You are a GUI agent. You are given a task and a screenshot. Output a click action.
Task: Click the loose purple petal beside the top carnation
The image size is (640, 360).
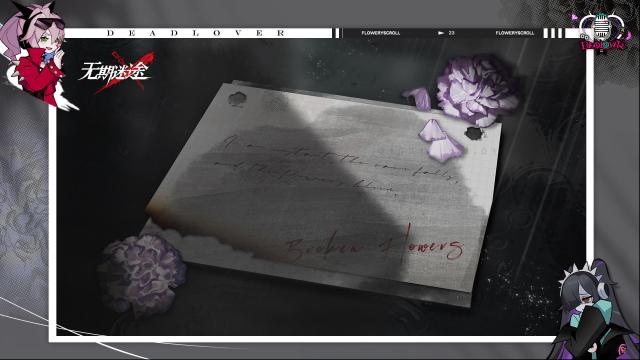pyautogui.click(x=417, y=99)
